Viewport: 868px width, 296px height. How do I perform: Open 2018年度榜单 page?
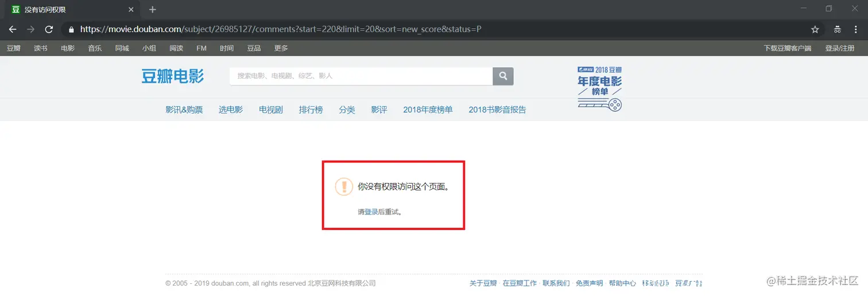[x=428, y=110]
